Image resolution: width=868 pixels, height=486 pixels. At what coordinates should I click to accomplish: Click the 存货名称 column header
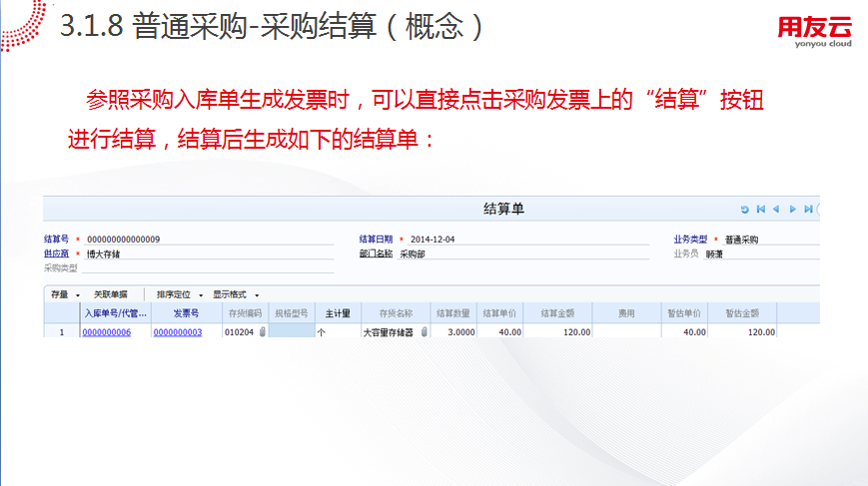[x=396, y=313]
